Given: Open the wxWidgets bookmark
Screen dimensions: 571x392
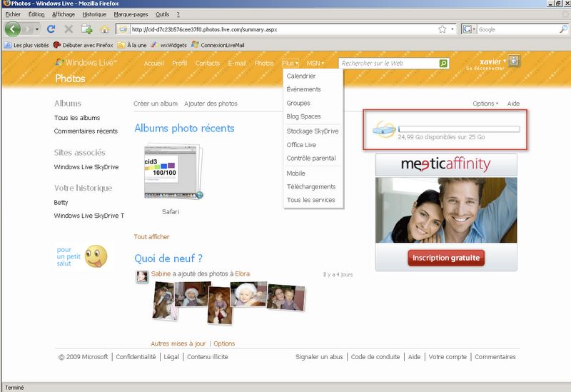Looking at the screenshot, I should coord(168,45).
